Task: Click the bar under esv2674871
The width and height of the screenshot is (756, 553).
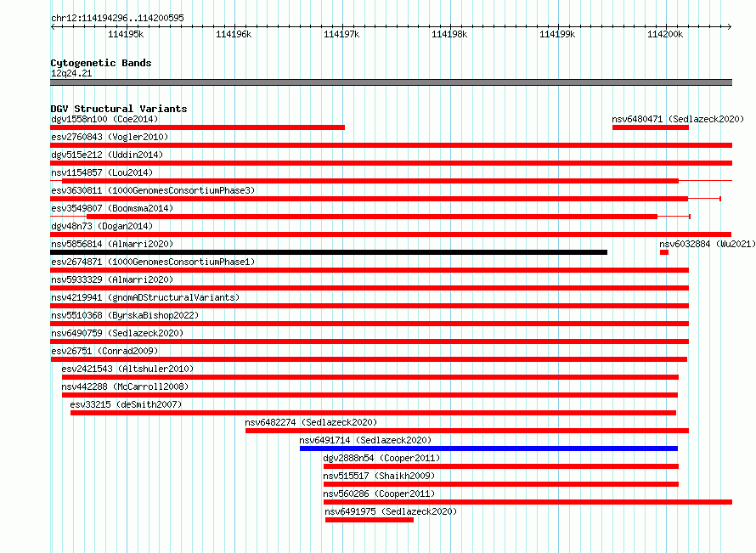Action: 370,270
